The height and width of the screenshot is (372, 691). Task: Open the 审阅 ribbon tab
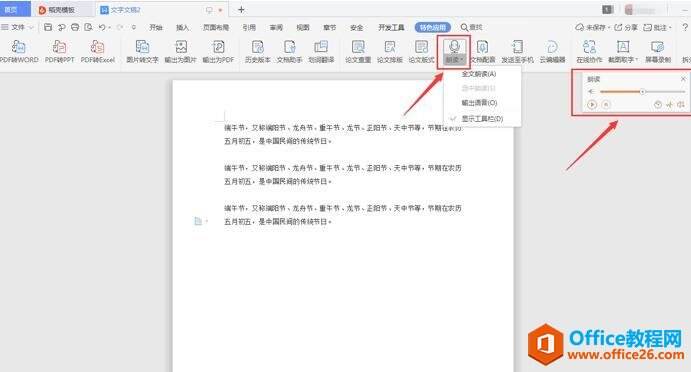(x=276, y=27)
